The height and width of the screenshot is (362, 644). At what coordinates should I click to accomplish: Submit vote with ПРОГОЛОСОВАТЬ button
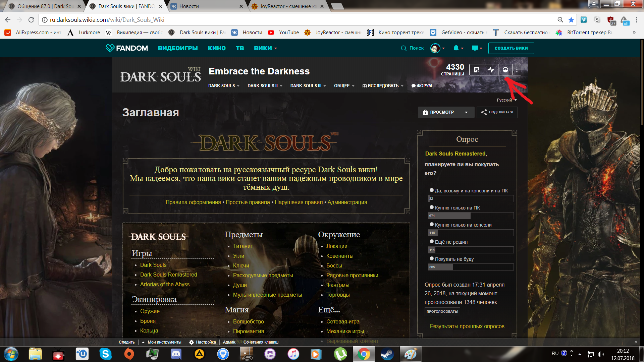point(442,311)
